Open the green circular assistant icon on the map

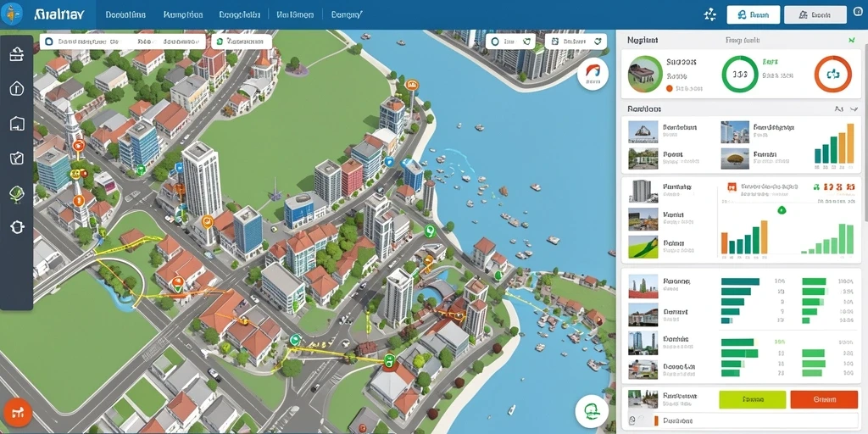[x=590, y=411]
